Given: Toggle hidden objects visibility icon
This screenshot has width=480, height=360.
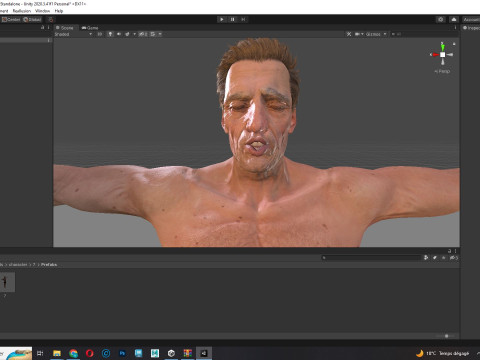Looking at the screenshot, I should pos(143,34).
